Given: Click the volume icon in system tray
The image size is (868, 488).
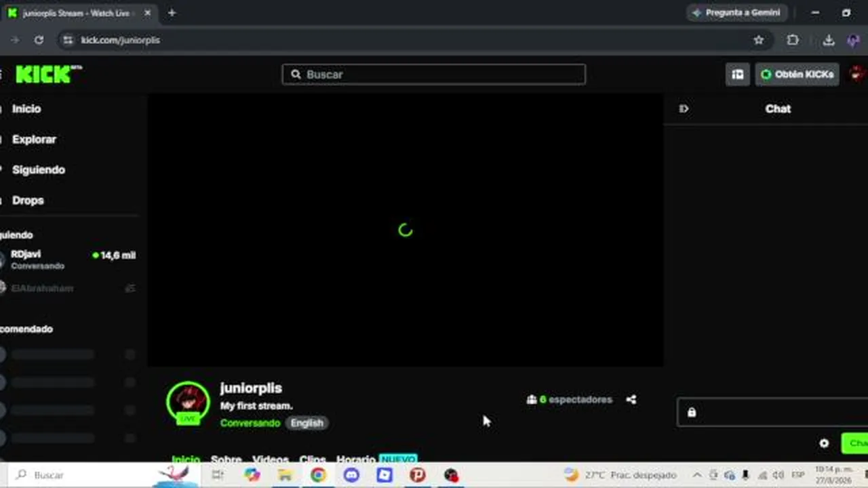Looking at the screenshot, I should coord(778,475).
